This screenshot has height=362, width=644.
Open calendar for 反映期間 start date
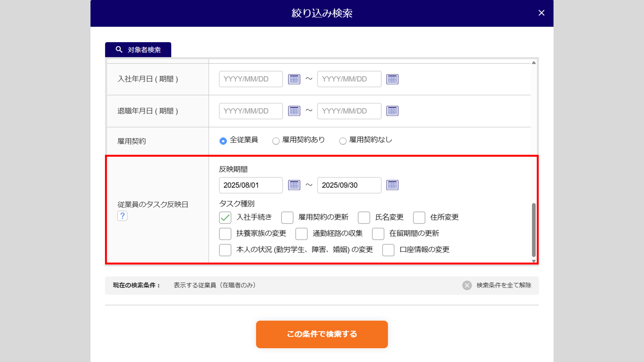pyautogui.click(x=294, y=185)
